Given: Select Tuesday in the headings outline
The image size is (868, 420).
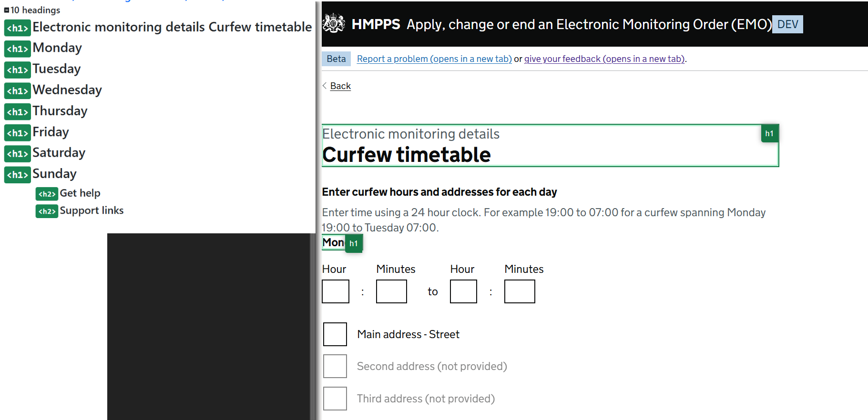Looking at the screenshot, I should (57, 69).
